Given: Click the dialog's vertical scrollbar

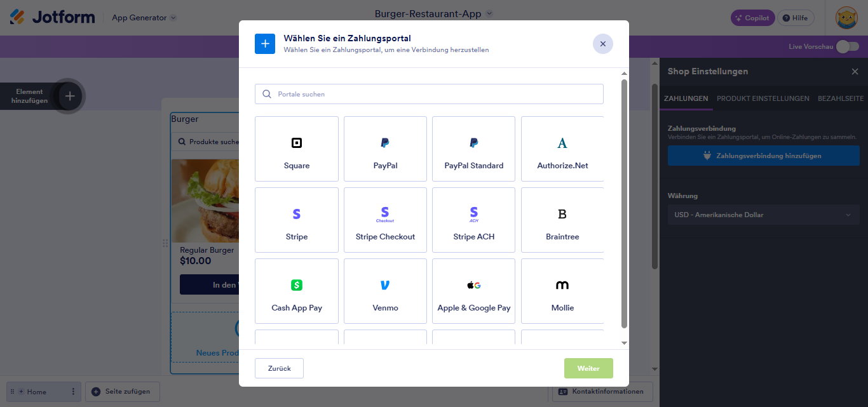Looking at the screenshot, I should [624, 203].
